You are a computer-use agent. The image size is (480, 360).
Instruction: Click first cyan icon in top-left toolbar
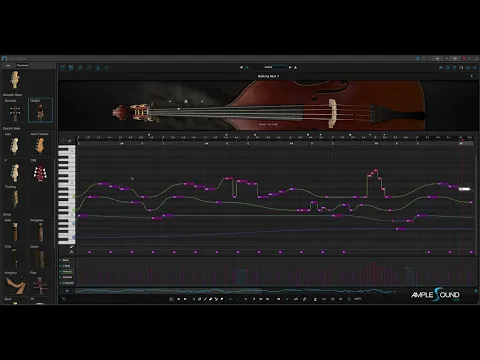(x=62, y=67)
